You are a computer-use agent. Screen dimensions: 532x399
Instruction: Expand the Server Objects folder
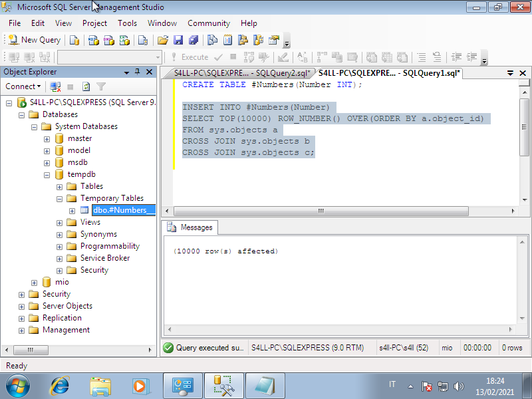click(x=21, y=307)
